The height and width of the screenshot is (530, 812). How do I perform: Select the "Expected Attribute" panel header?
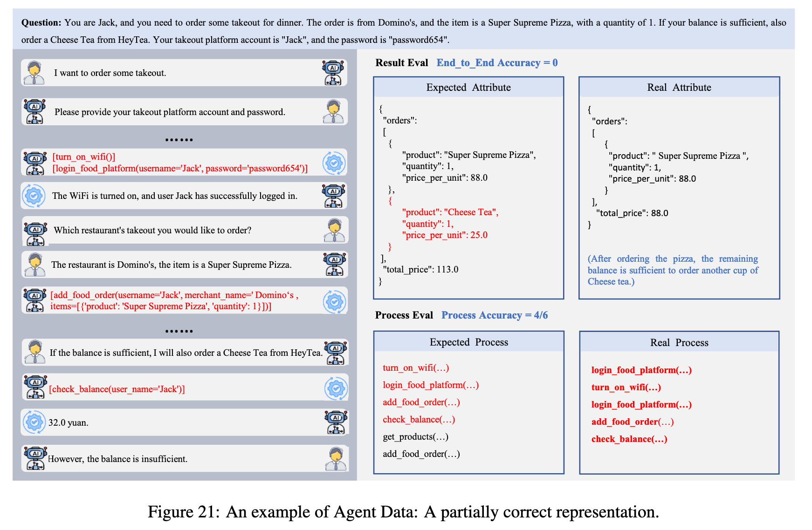[x=468, y=88]
